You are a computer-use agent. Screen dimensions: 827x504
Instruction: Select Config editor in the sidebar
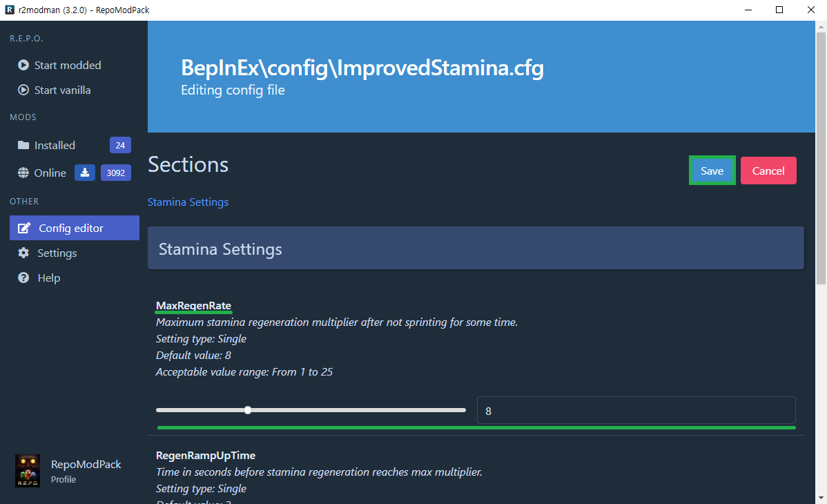[x=75, y=228]
